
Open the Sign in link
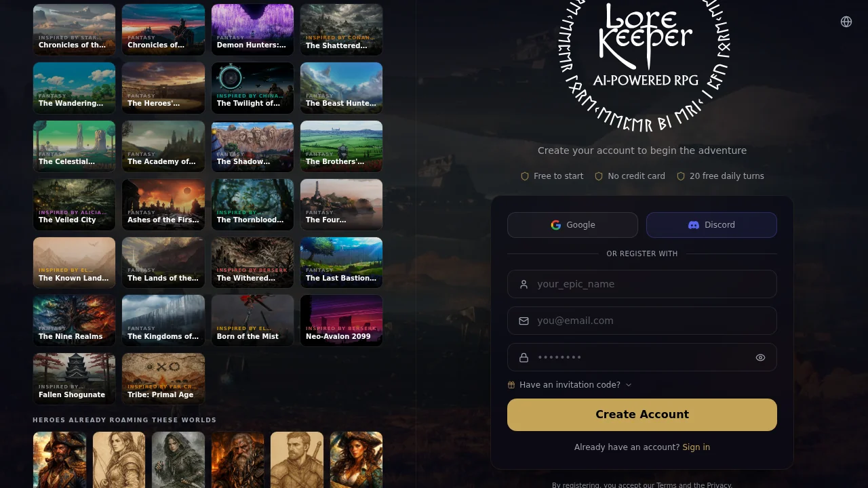coord(696,447)
